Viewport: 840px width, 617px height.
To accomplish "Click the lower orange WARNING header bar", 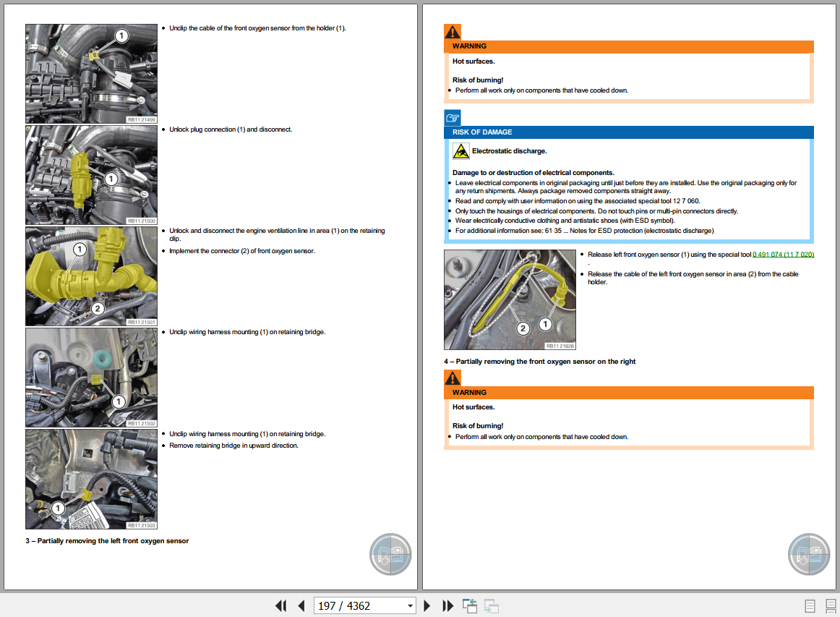I will point(629,393).
